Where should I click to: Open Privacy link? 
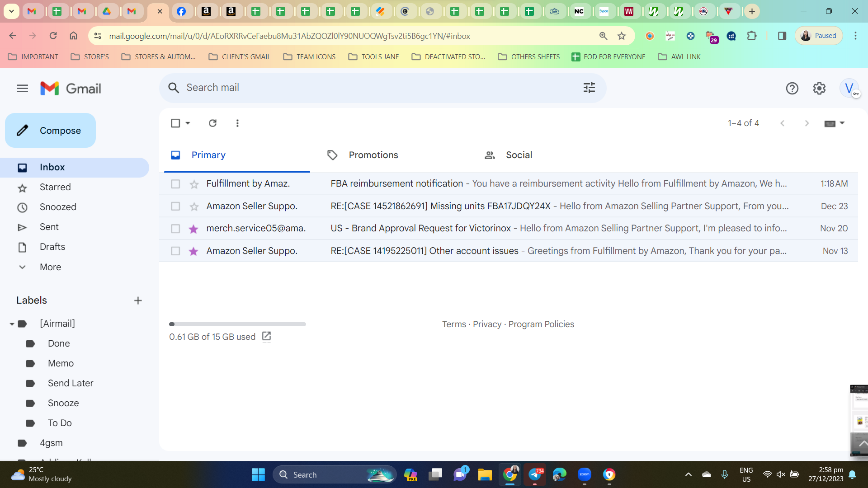tap(487, 324)
